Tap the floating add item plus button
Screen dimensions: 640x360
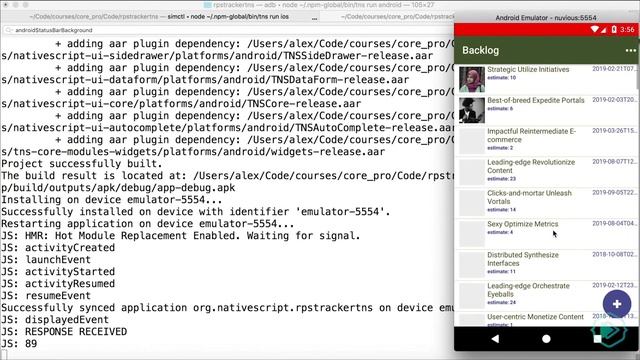[x=617, y=304]
